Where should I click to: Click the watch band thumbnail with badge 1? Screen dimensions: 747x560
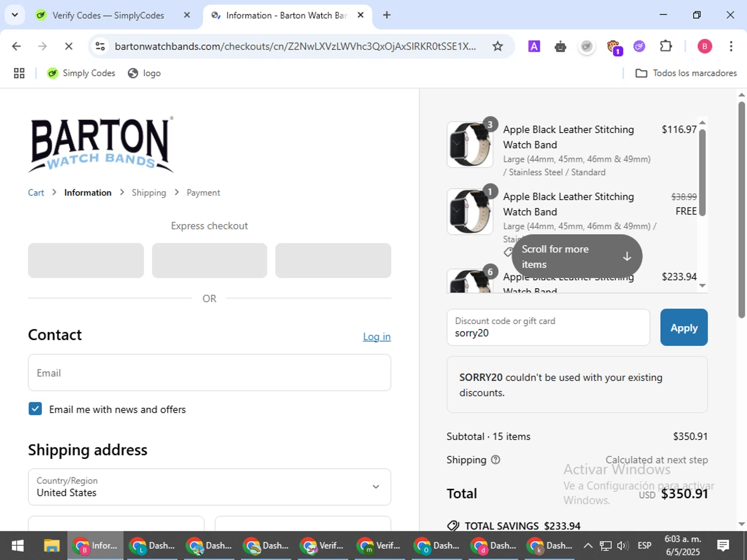coord(470,212)
